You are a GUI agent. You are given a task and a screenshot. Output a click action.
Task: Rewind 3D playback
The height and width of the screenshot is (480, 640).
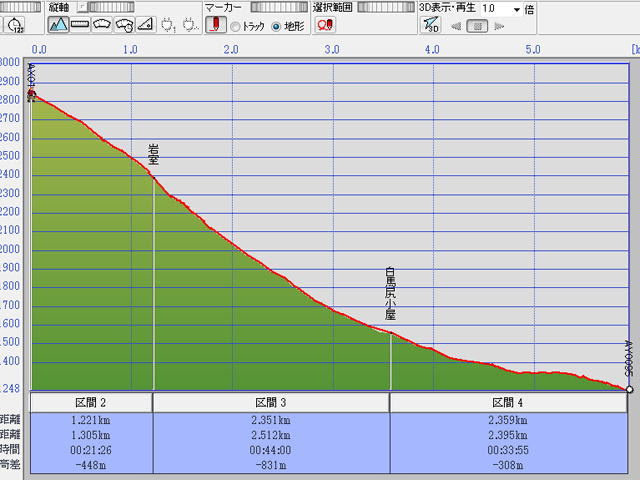tap(456, 27)
